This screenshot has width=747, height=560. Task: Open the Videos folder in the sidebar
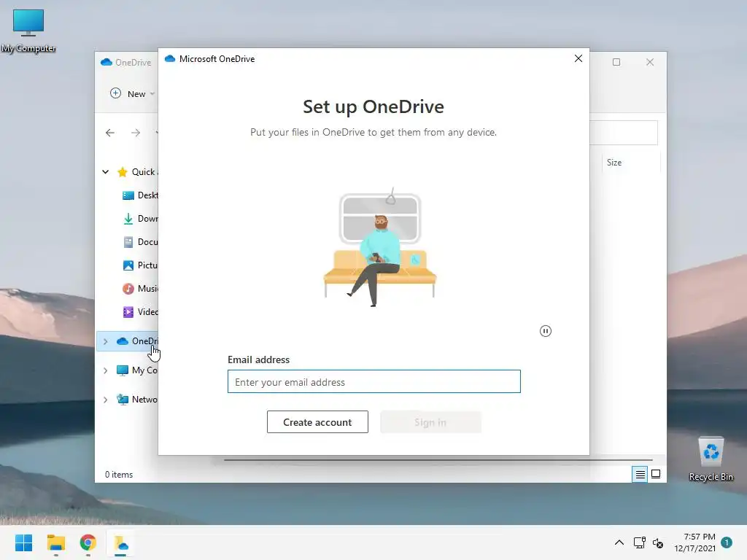(140, 312)
